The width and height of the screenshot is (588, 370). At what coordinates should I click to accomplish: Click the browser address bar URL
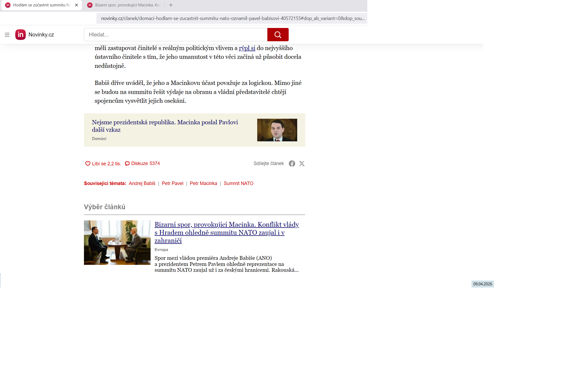232,18
